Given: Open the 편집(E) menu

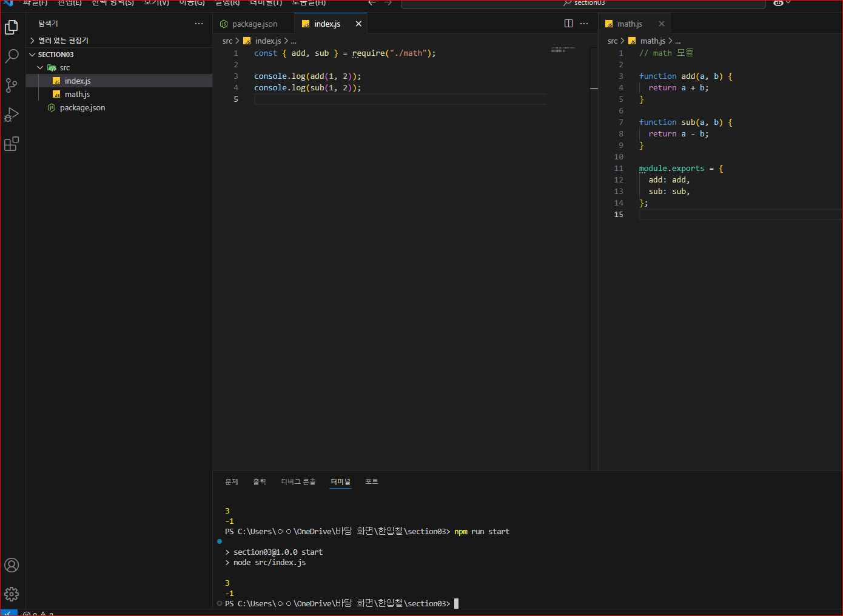Looking at the screenshot, I should pyautogui.click(x=70, y=3).
